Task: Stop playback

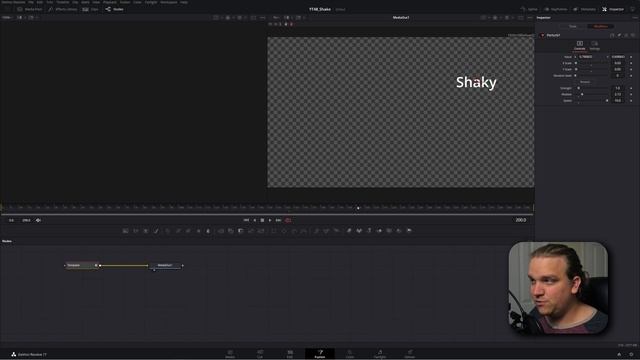Action: coord(262,220)
